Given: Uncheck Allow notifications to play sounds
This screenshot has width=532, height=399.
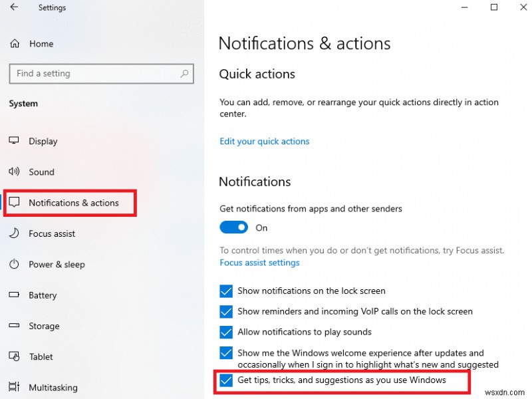Looking at the screenshot, I should 226,332.
